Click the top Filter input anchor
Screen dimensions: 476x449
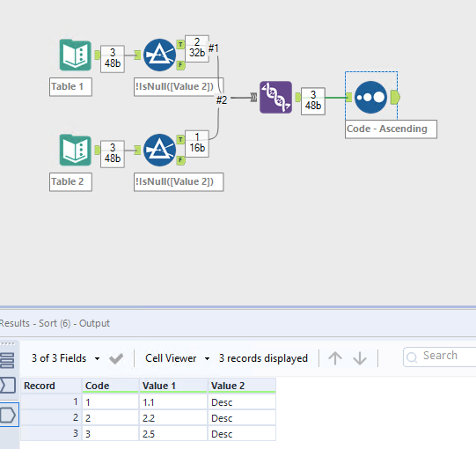(x=137, y=55)
